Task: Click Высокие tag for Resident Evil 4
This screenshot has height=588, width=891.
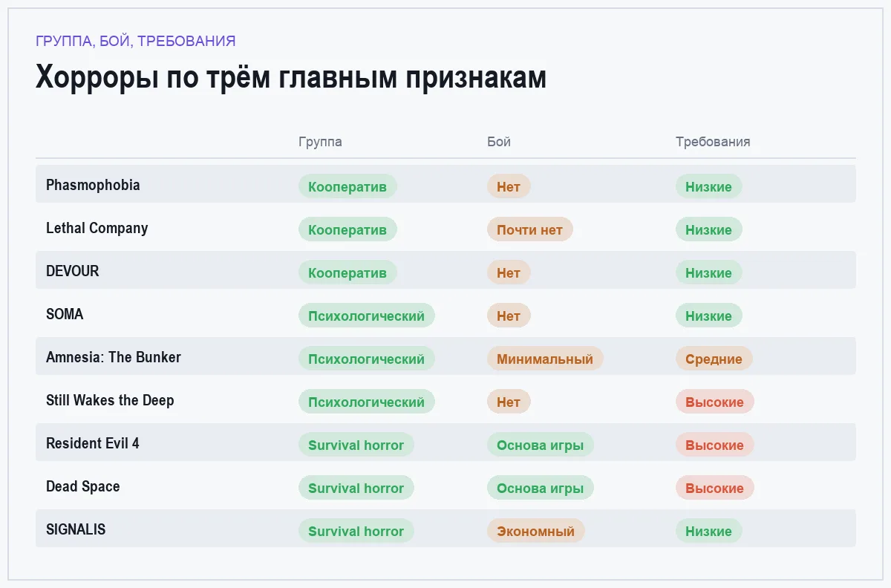Action: (x=715, y=445)
